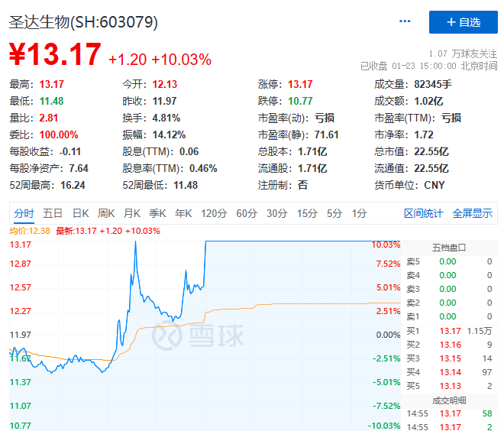Click the 买1 bid row at 13.17
This screenshot has width=504, height=431.
448,331
